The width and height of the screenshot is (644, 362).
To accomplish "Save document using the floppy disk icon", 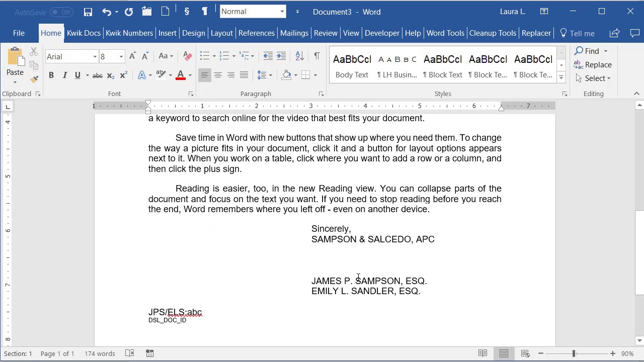I will click(x=88, y=12).
